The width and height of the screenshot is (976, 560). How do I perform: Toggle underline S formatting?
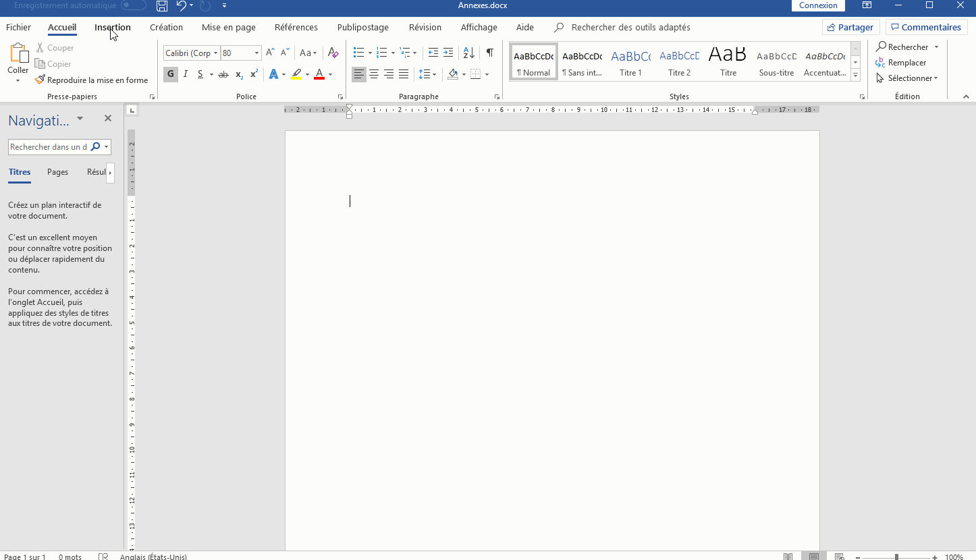[200, 74]
